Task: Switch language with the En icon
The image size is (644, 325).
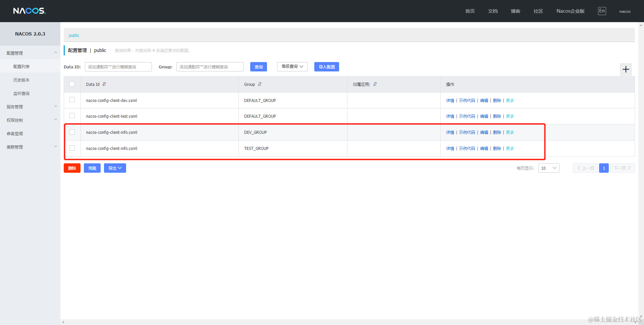Action: pos(602,11)
